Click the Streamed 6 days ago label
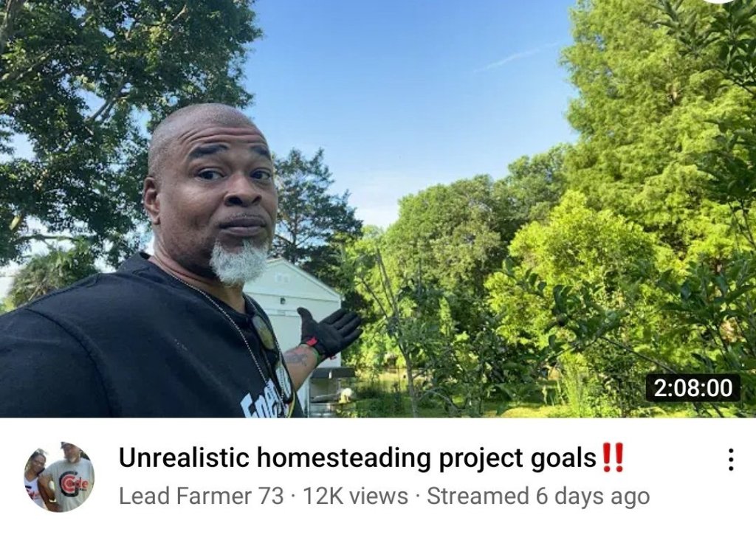756x560 pixels. 538,497
